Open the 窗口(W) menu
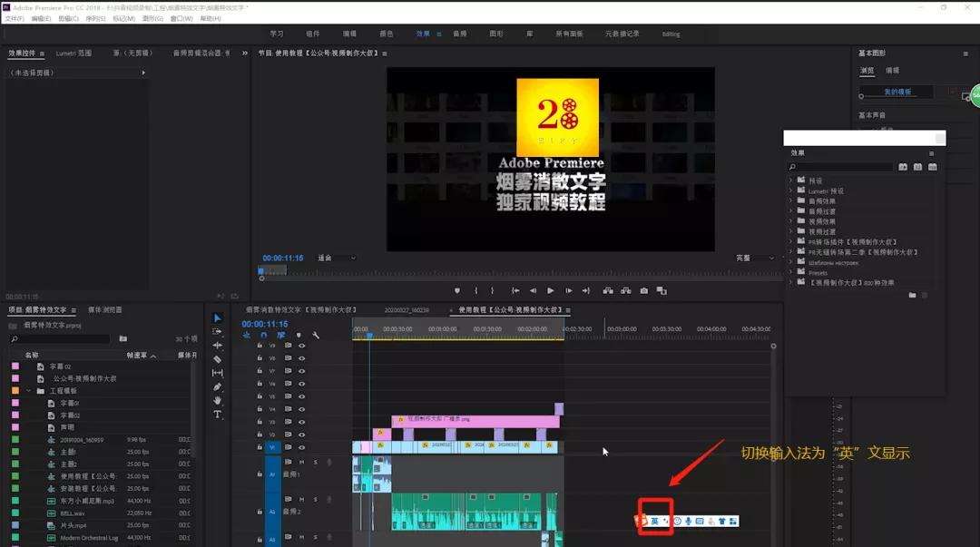Viewport: 980px width, 547px height. coord(181,19)
